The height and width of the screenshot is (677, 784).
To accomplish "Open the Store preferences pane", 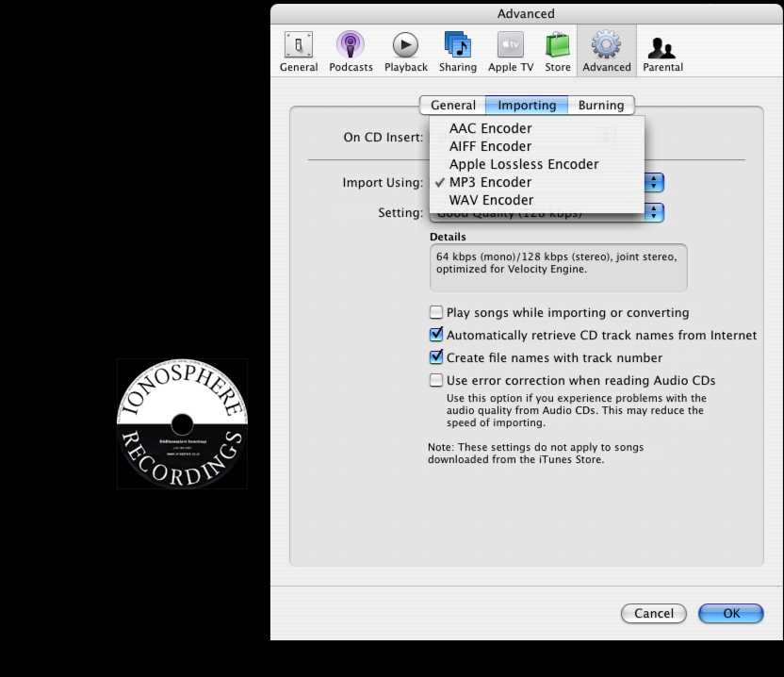I will pos(557,51).
